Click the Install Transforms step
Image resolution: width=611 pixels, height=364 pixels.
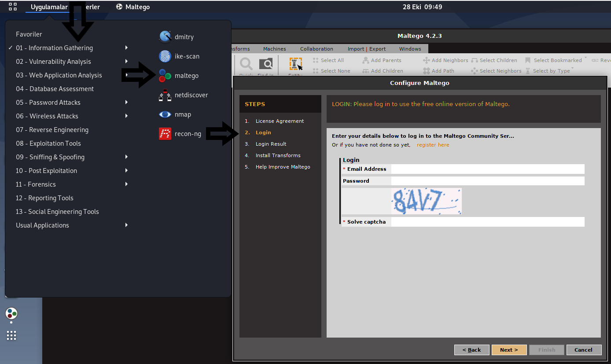(x=278, y=155)
